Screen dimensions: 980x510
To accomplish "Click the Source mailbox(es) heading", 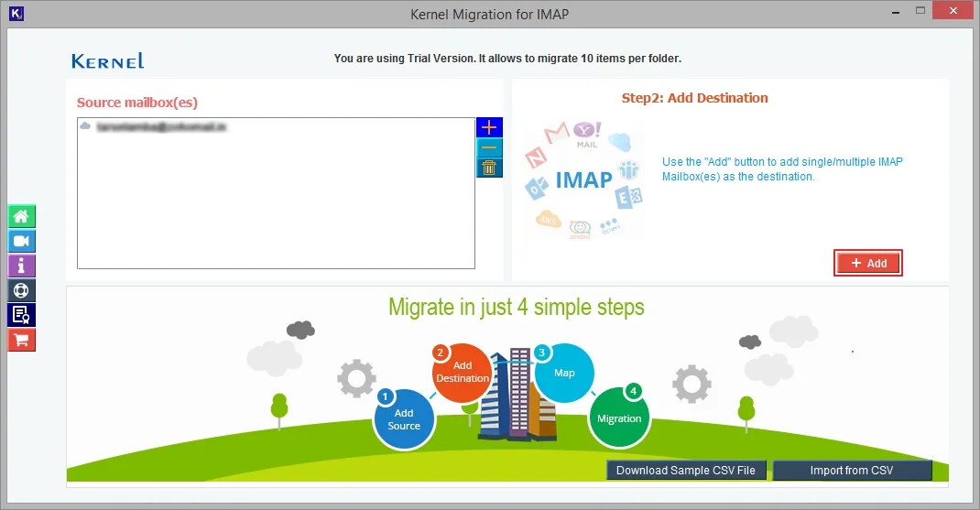I will tap(136, 103).
